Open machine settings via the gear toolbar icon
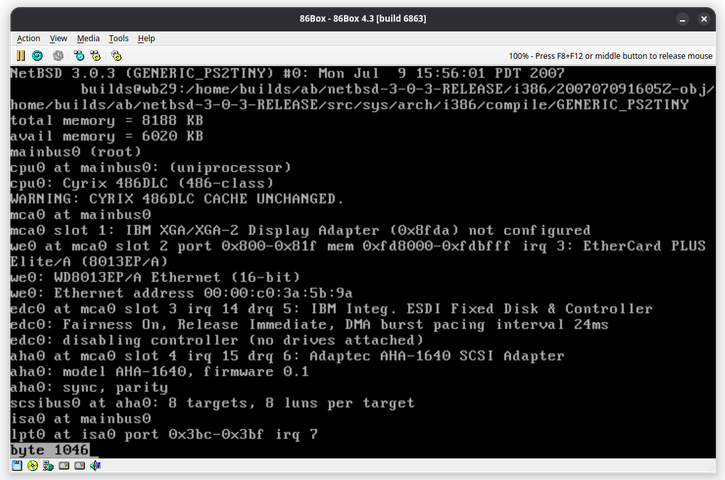Image resolution: width=725 pixels, height=480 pixels. [x=116, y=56]
